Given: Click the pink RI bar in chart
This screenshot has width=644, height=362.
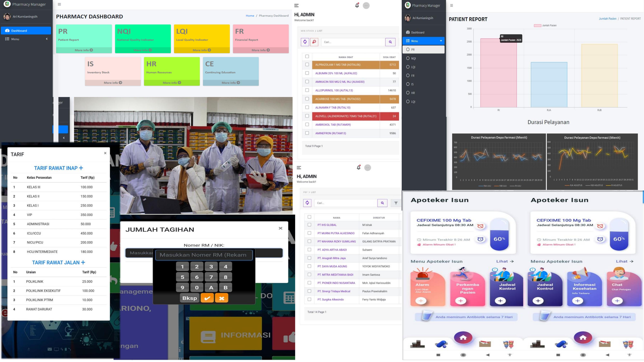Looking at the screenshot, I should [498, 73].
